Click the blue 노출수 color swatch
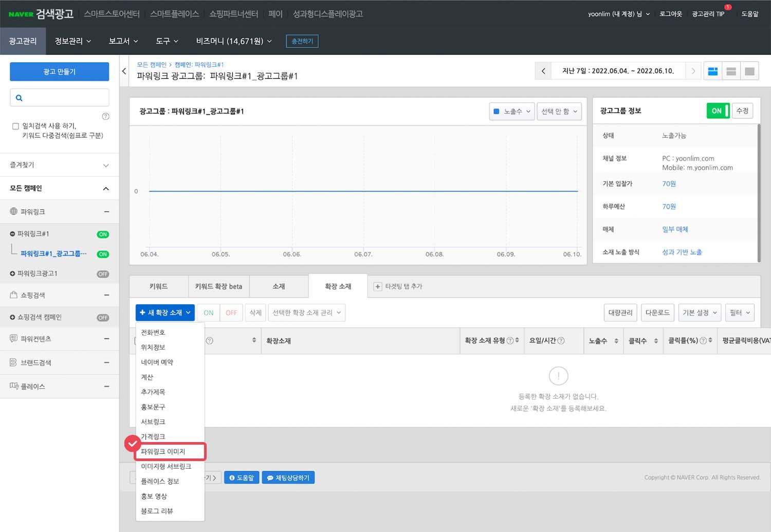Image resolution: width=771 pixels, height=532 pixels. pos(497,112)
